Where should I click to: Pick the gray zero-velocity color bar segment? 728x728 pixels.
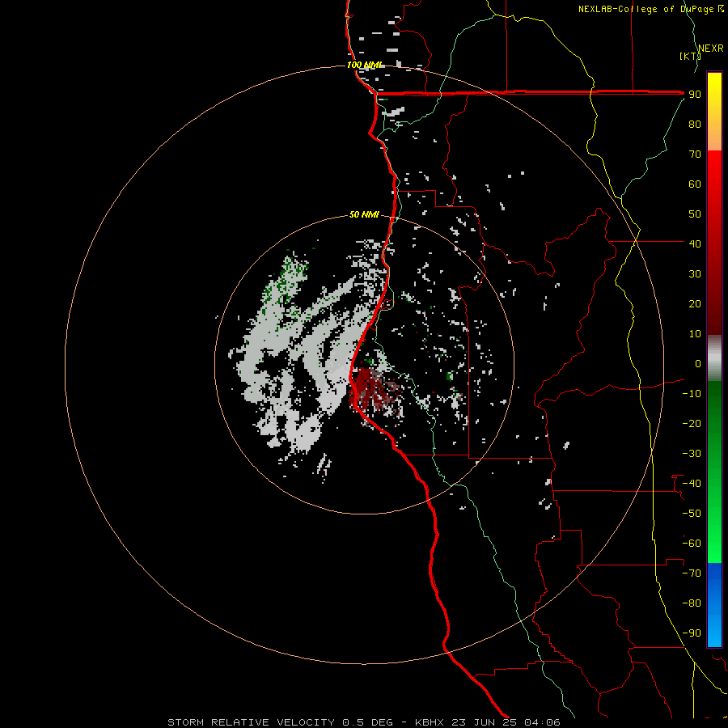[714, 358]
